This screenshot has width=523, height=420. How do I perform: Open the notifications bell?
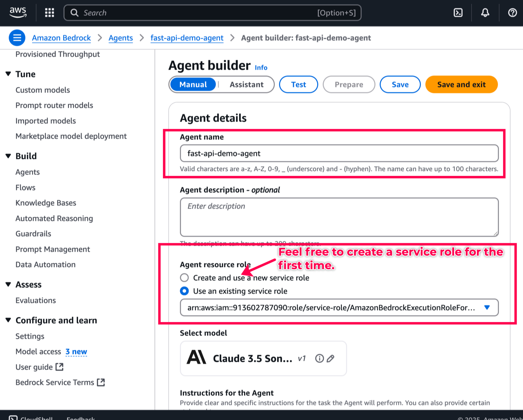485,13
